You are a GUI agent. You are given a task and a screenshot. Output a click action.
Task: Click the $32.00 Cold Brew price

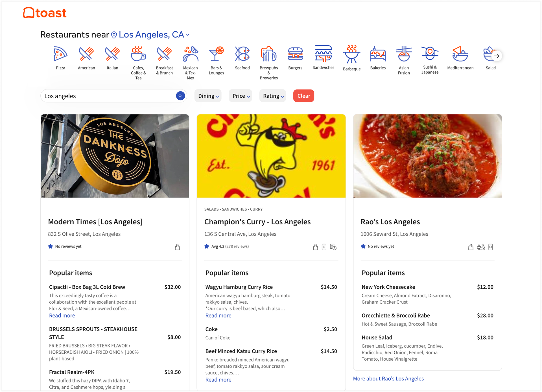click(173, 287)
